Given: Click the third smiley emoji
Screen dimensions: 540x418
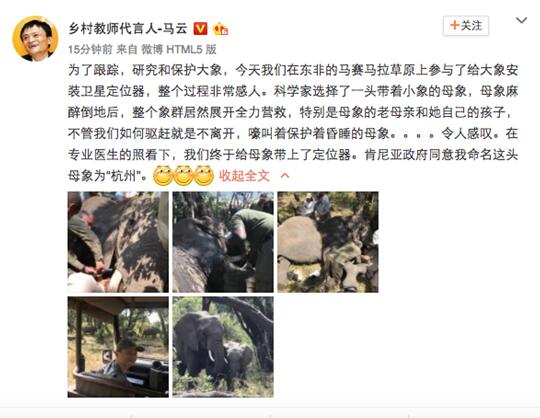Looking at the screenshot, I should [204, 176].
